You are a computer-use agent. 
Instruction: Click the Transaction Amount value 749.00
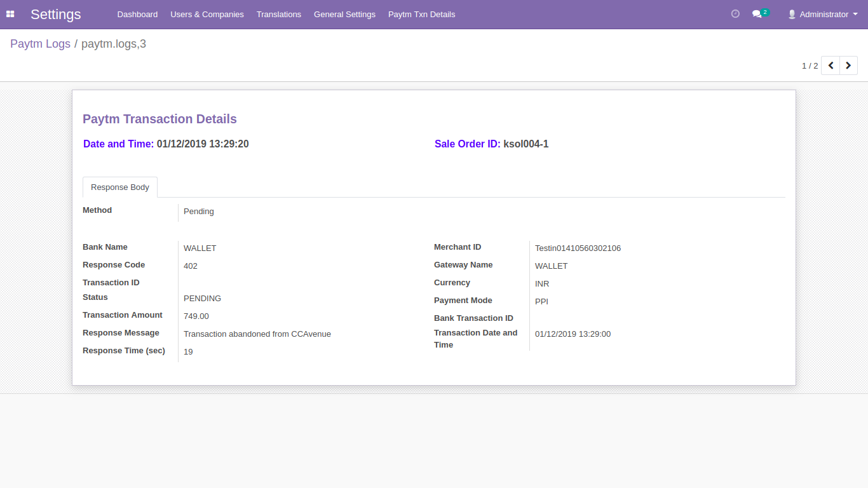[196, 316]
